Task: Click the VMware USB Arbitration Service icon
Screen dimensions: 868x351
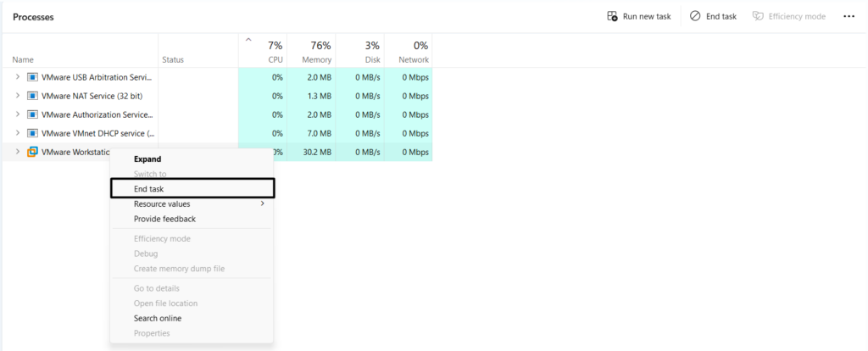Action: click(32, 77)
